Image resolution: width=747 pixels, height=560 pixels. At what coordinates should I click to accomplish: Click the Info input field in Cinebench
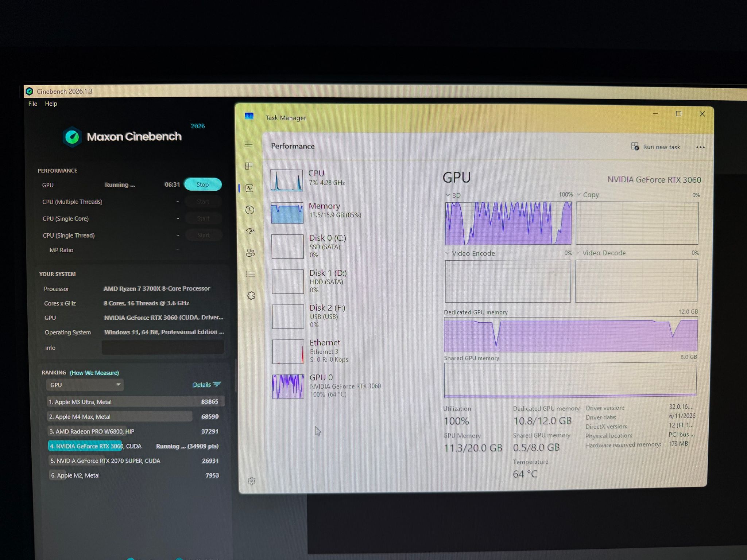[163, 347]
